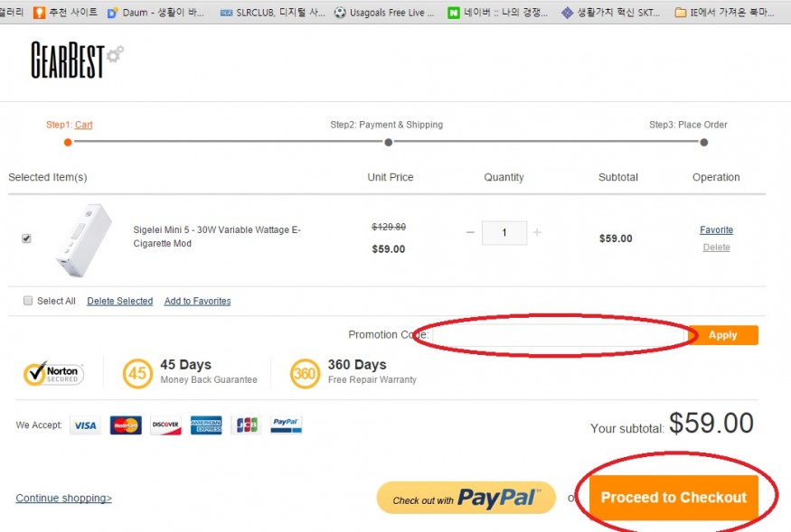This screenshot has width=791, height=532.
Task: Click the small PayPal accepted-payment icon
Action: pyautogui.click(x=286, y=425)
